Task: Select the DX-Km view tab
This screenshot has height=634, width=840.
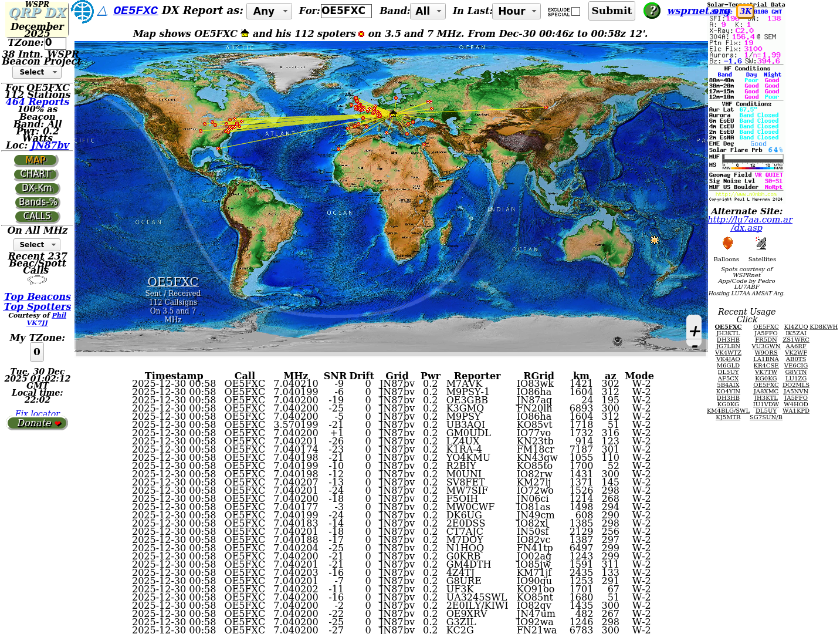Action: 37,188
